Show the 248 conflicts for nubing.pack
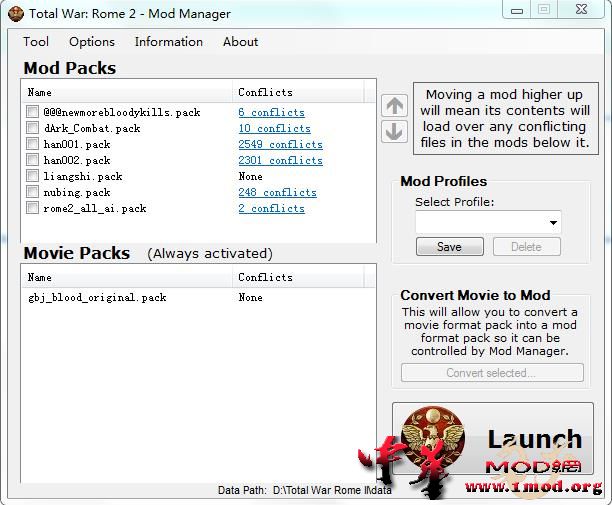Viewport: 612px width, 505px height. point(277,192)
